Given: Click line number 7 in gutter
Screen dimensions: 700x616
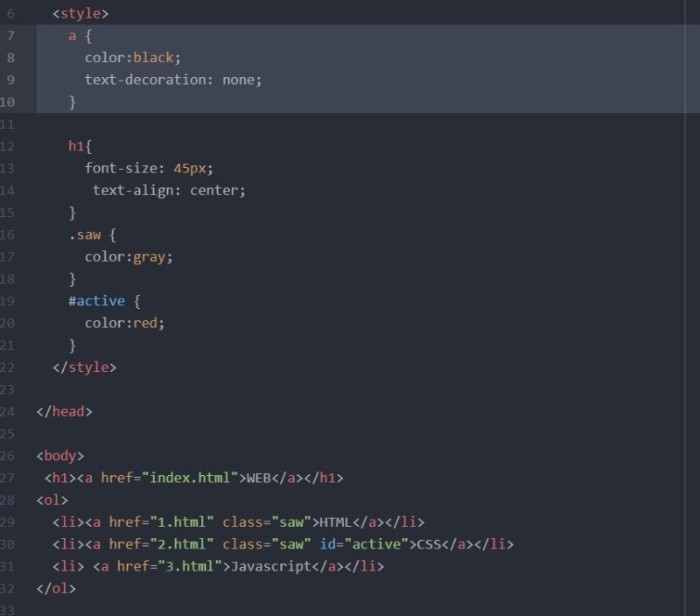Looking at the screenshot, I should tap(10, 36).
